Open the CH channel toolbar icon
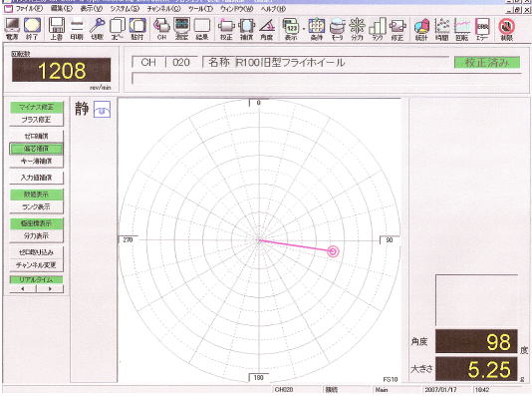Image resolution: width=532 pixels, height=396 pixels. tap(161, 29)
